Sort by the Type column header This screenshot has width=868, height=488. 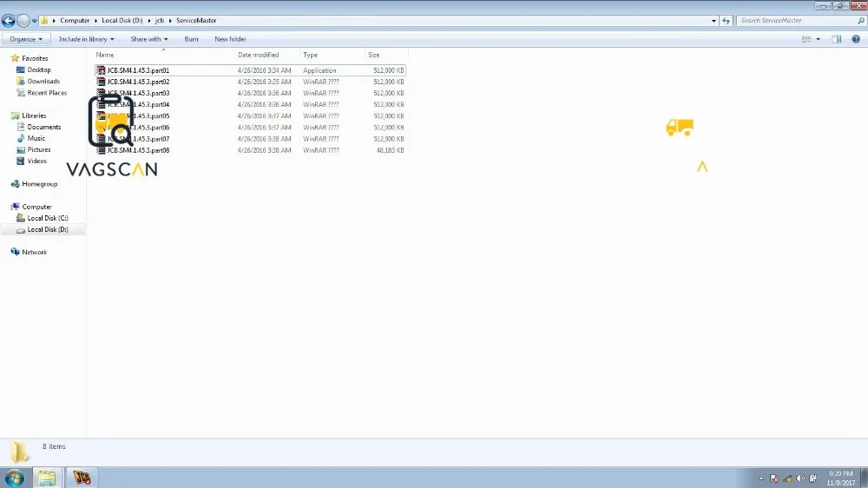tap(310, 55)
